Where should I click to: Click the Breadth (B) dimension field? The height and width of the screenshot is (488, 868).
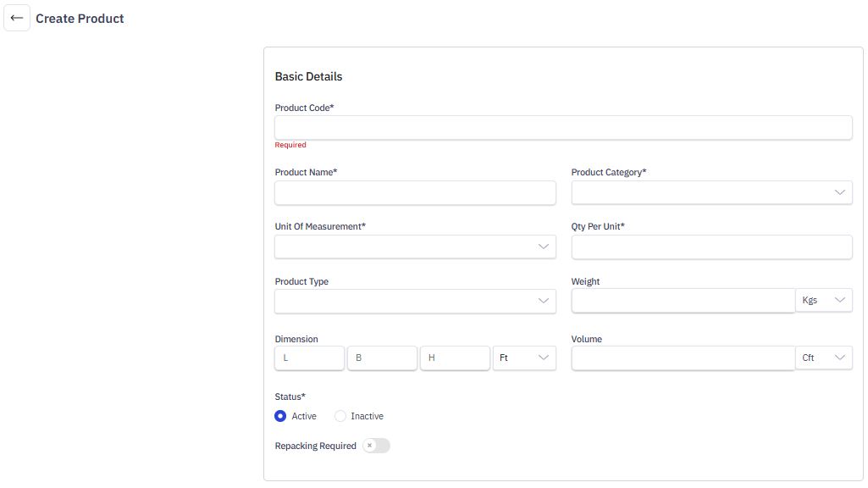tap(382, 358)
